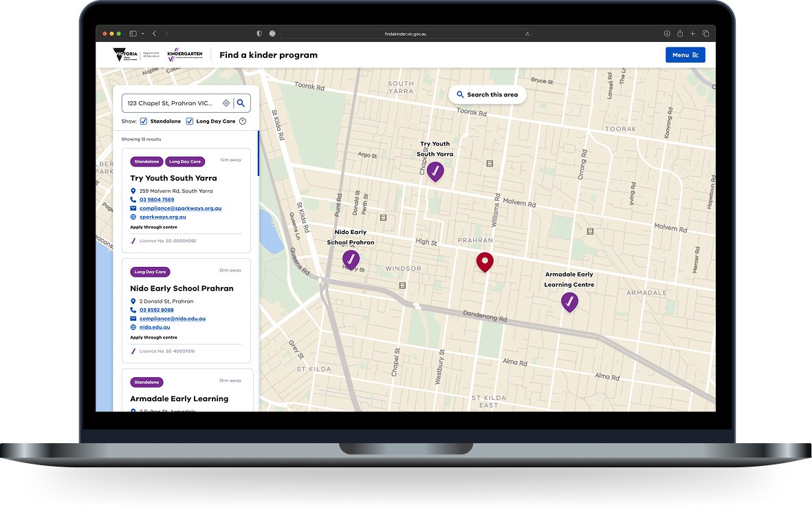Email compliance@nido.edu.au link
The width and height of the screenshot is (812, 512).
(x=173, y=319)
